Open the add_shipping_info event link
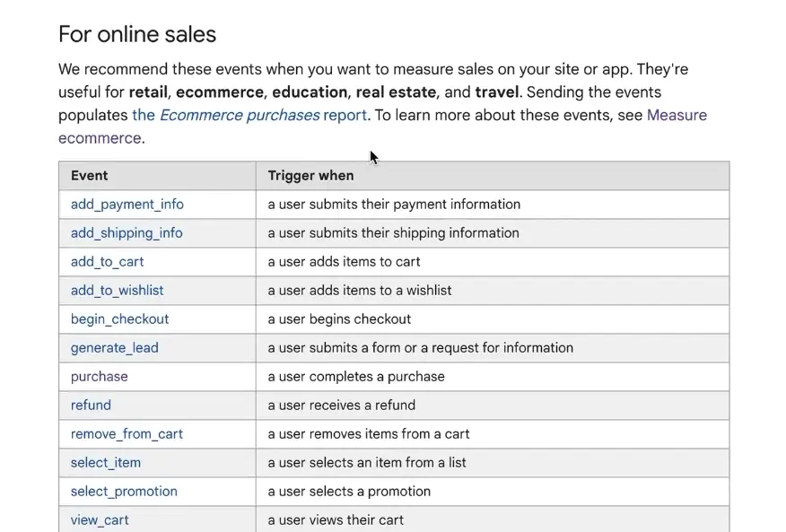 click(125, 232)
